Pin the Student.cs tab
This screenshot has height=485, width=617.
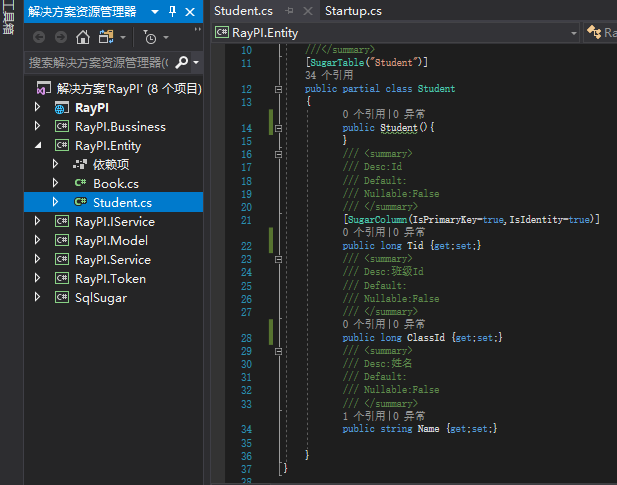[290, 11]
